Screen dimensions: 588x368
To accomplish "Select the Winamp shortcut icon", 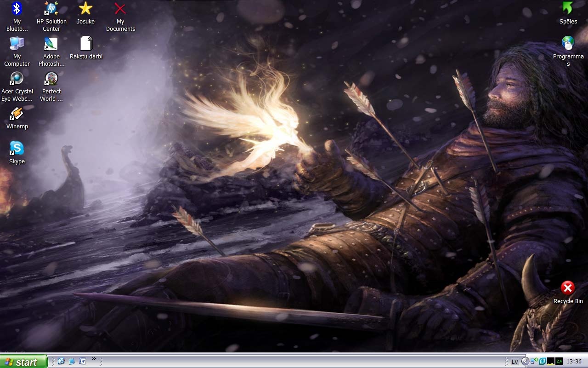I will point(17,118).
